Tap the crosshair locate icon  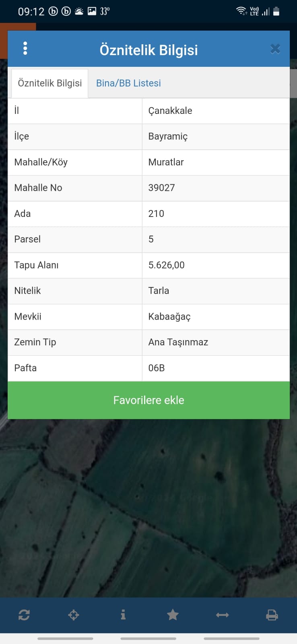pyautogui.click(x=74, y=615)
